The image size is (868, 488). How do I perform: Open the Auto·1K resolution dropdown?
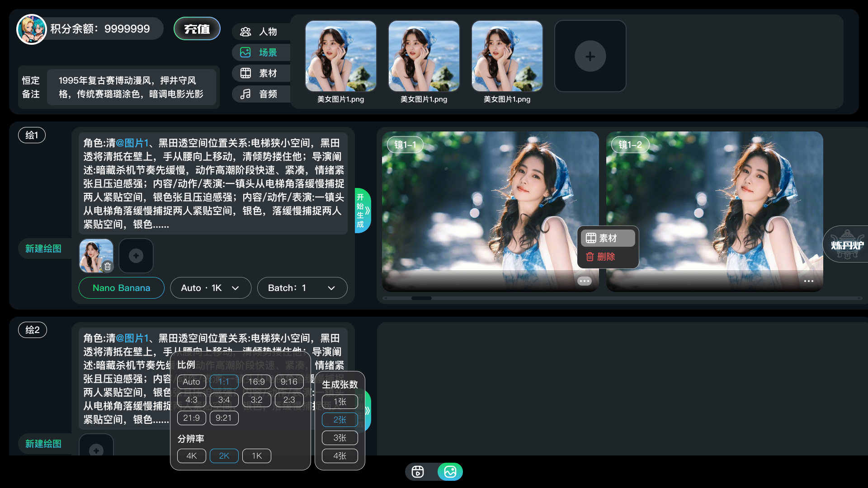pos(210,287)
